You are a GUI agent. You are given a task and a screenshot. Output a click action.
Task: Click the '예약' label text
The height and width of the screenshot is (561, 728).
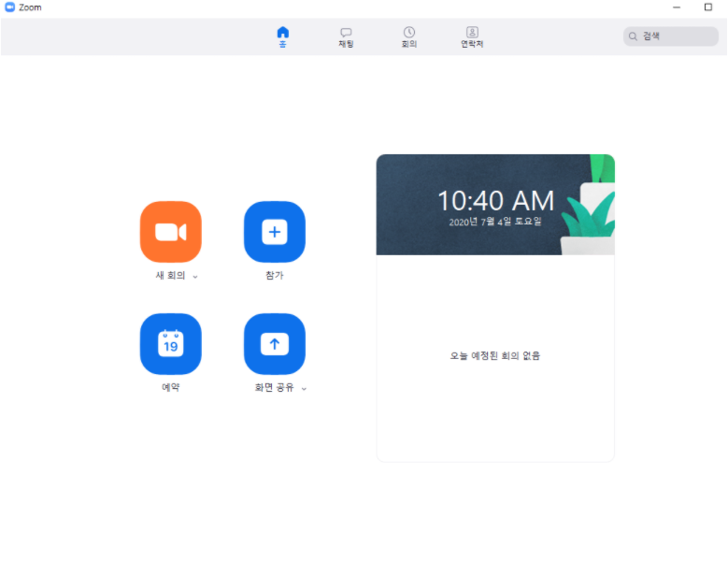tap(171, 387)
